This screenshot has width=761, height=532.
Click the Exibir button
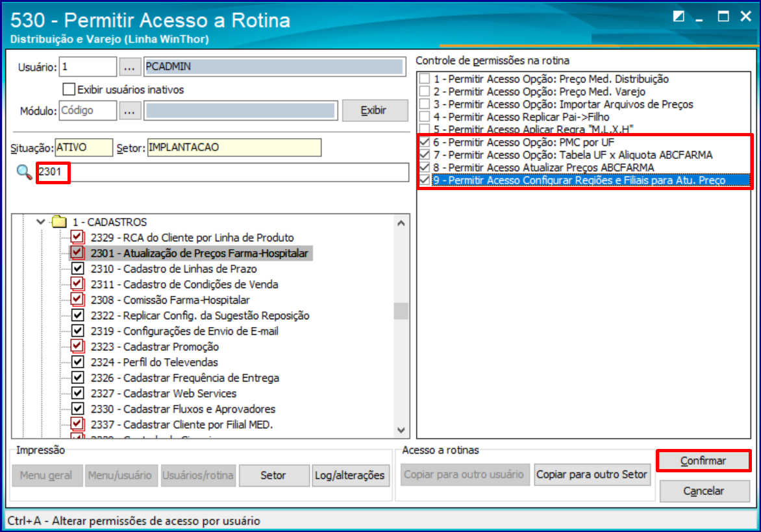pyautogui.click(x=375, y=110)
